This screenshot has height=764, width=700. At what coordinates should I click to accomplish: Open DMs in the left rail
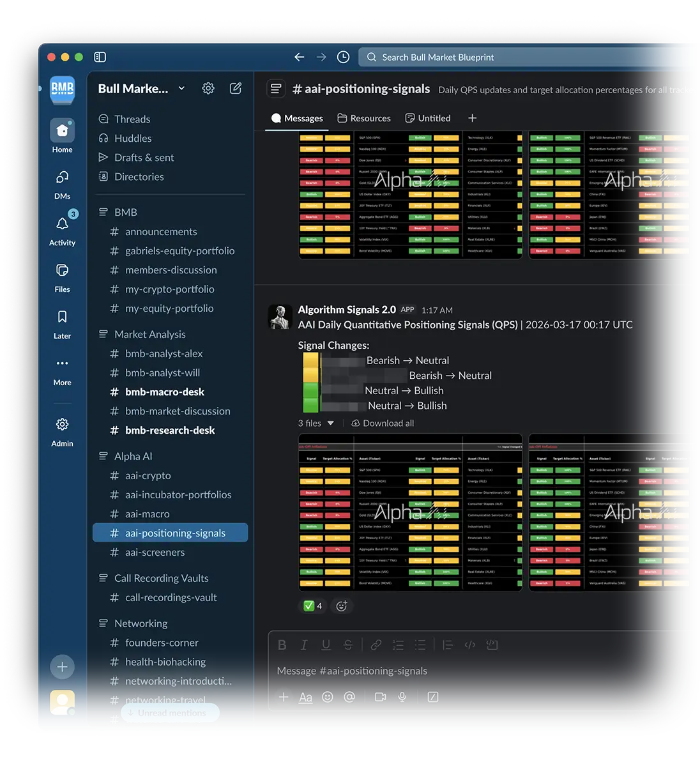click(63, 185)
